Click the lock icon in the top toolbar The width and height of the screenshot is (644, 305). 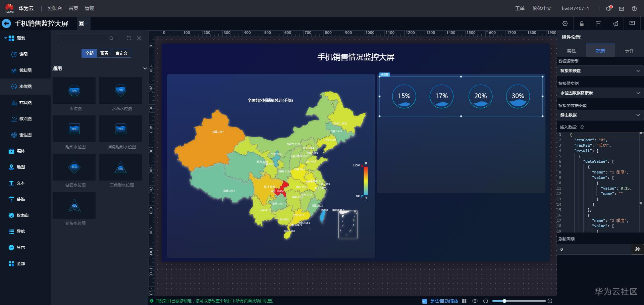pos(582,23)
